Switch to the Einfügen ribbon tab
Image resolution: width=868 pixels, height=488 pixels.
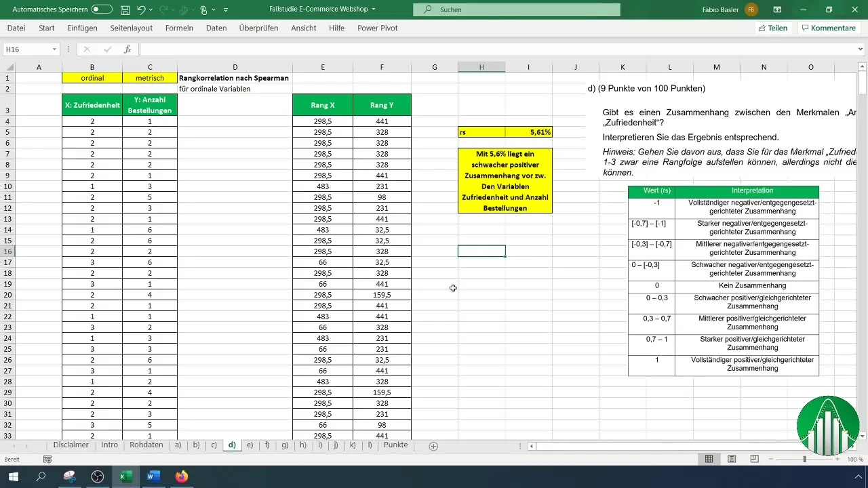click(82, 28)
